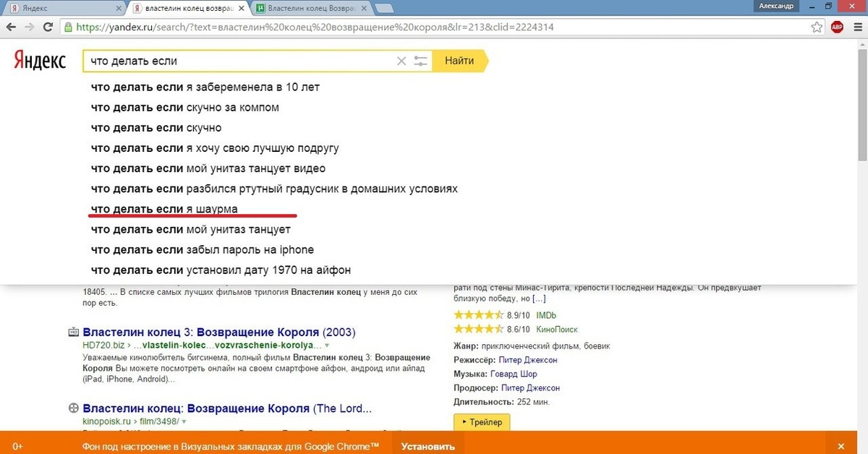The image size is (868, 454).
Task: Follow the HD720.biz green URL link
Action: pyautogui.click(x=201, y=346)
